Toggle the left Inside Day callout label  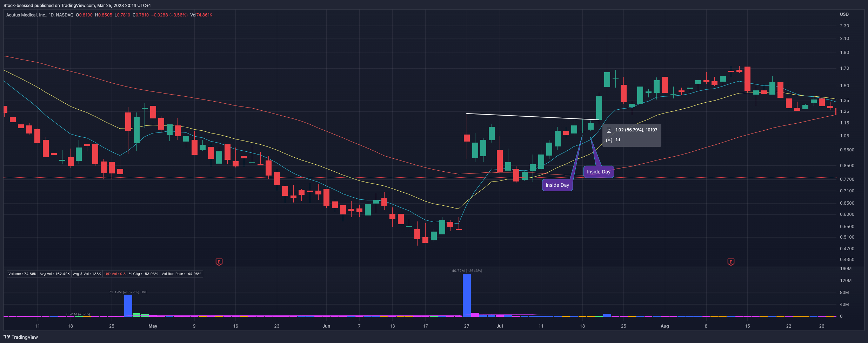557,185
